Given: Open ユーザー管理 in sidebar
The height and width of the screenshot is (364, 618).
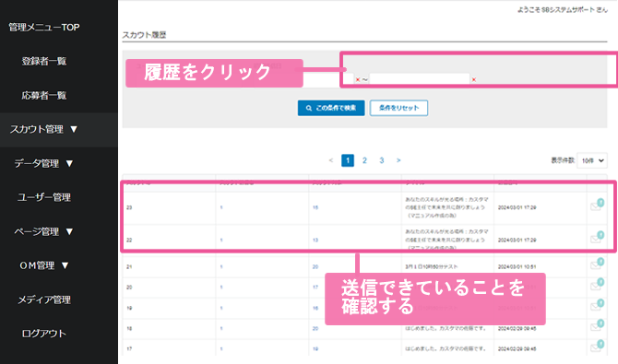Looking at the screenshot, I should pyautogui.click(x=44, y=197).
